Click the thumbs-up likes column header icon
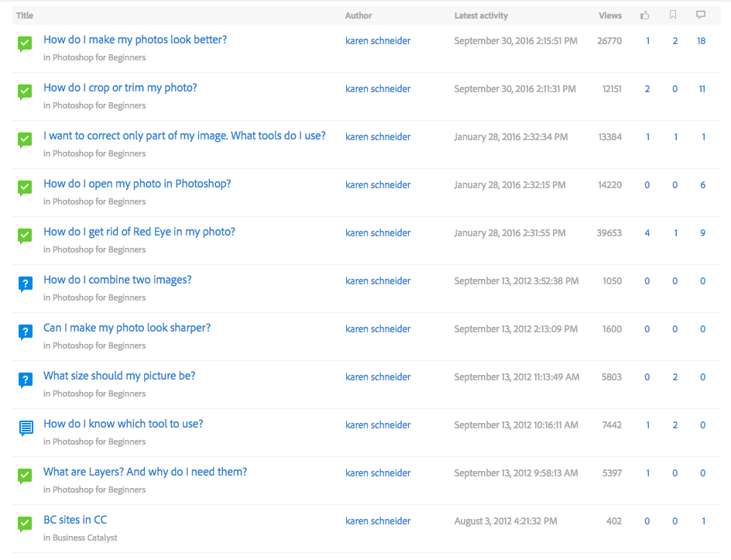 coord(645,15)
